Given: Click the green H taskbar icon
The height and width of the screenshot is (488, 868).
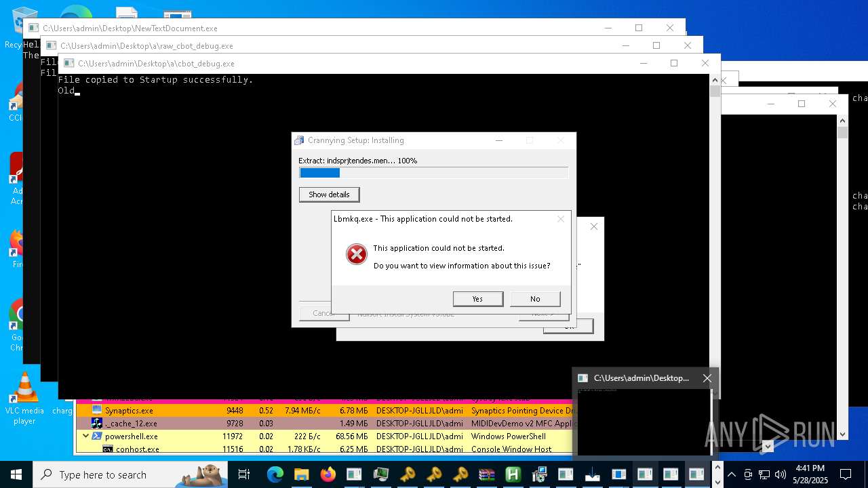Looking at the screenshot, I should tap(513, 474).
